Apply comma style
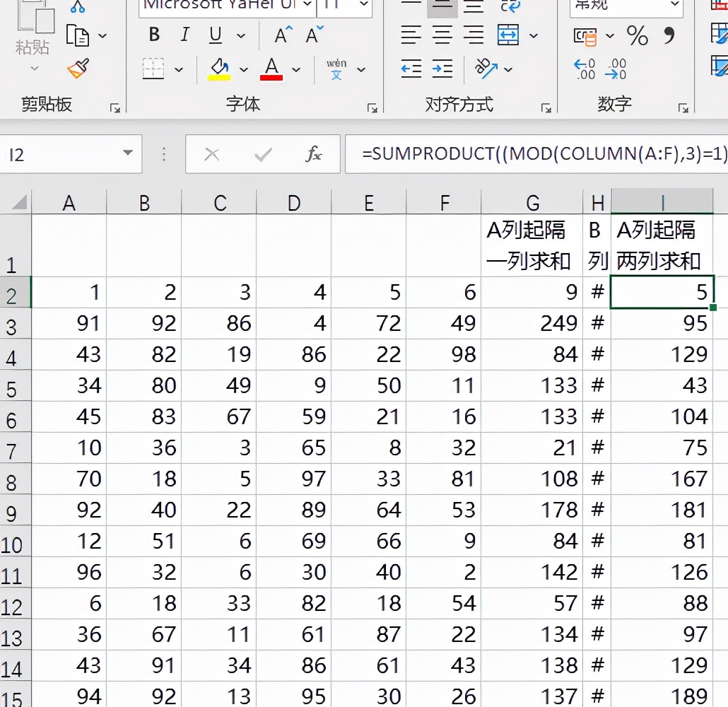The width and height of the screenshot is (728, 707). pyautogui.click(x=669, y=35)
